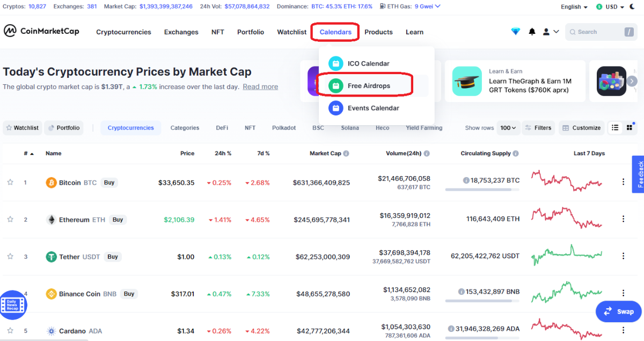Open the notifications bell
Screen dimensions: 644x341
[x=532, y=32]
